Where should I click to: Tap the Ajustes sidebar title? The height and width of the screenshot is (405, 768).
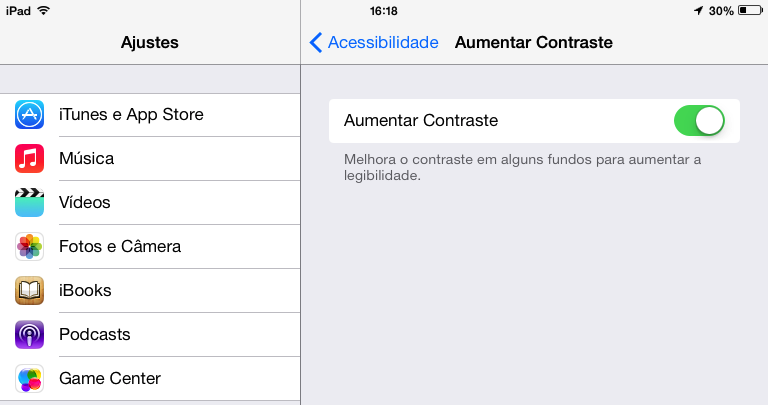(150, 43)
